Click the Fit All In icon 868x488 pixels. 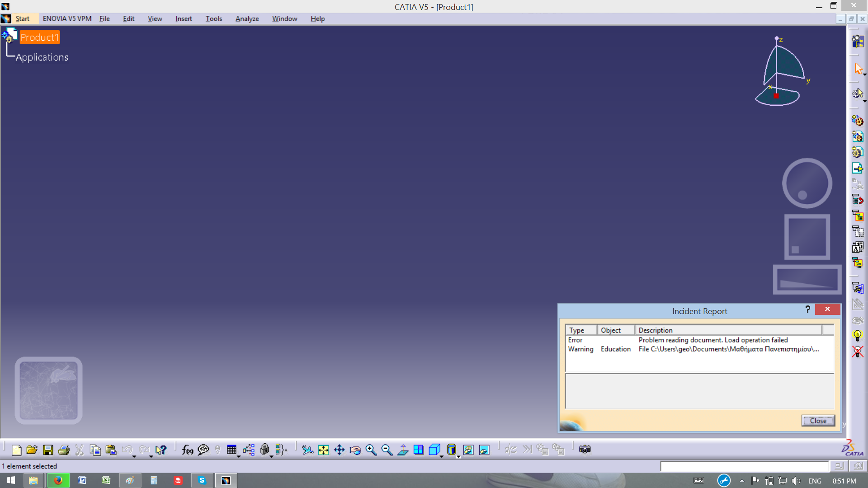click(x=323, y=450)
